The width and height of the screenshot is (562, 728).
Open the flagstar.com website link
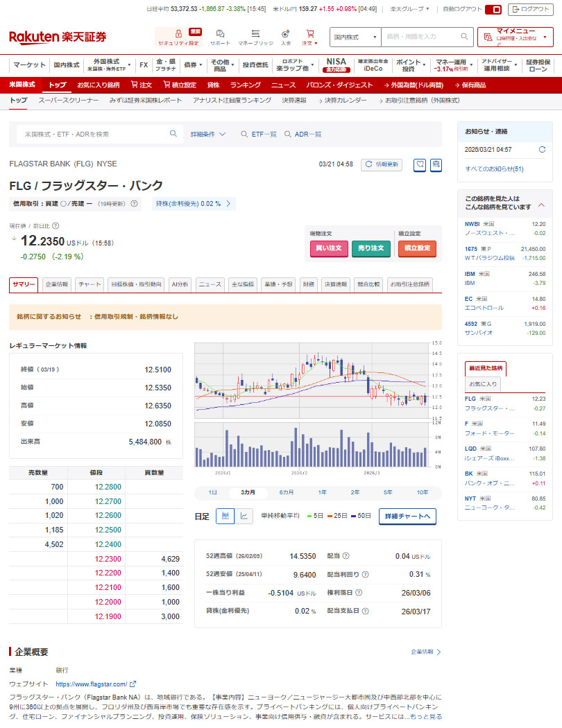point(95,684)
